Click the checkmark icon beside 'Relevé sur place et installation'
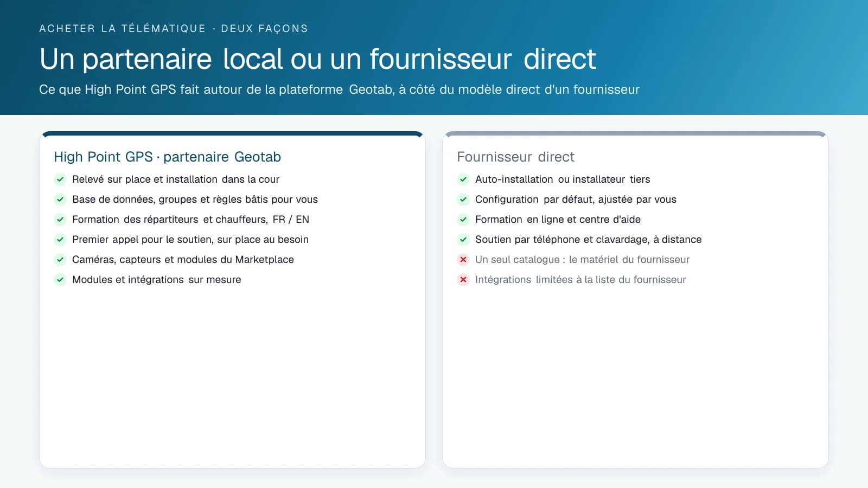The width and height of the screenshot is (868, 488). pos(60,179)
